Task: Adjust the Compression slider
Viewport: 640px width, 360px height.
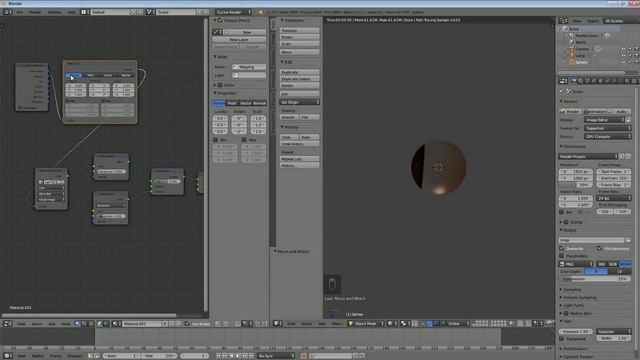Action: pos(595,279)
